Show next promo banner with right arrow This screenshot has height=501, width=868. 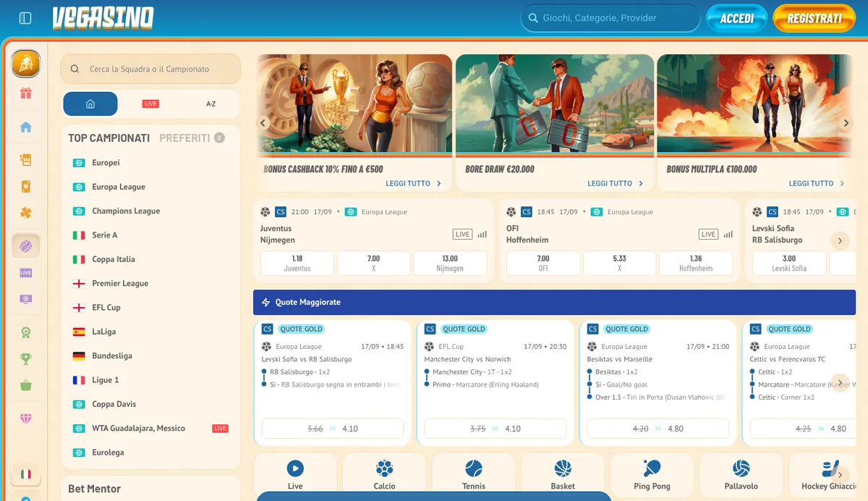tap(846, 123)
